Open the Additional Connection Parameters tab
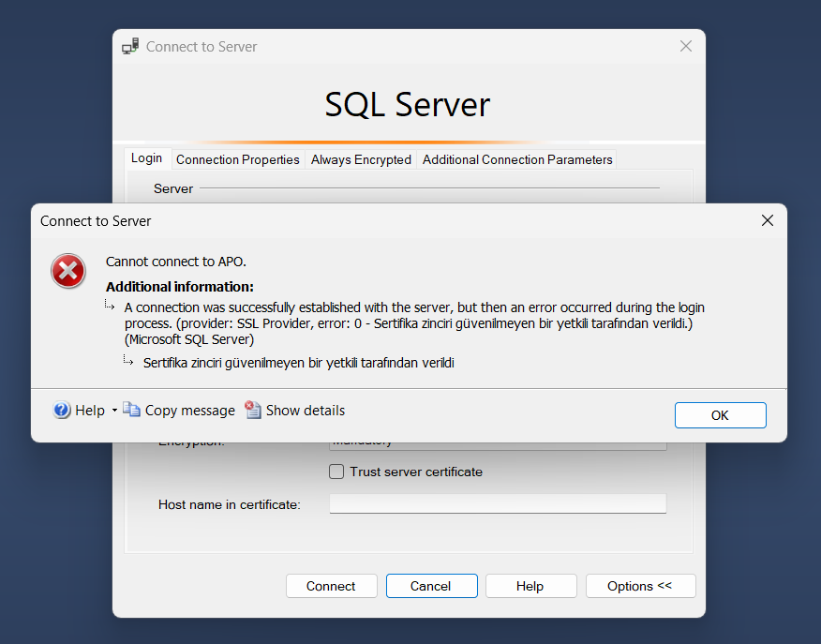 tap(516, 159)
